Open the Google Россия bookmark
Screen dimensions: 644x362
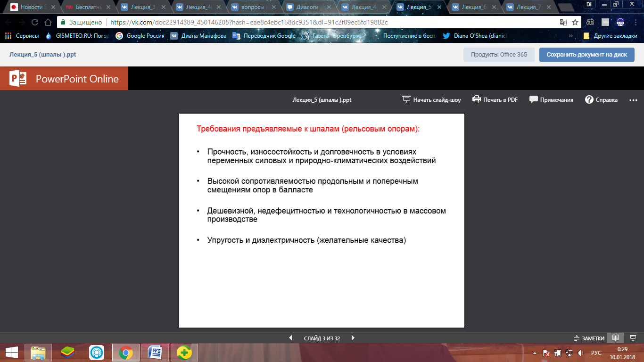[140, 36]
